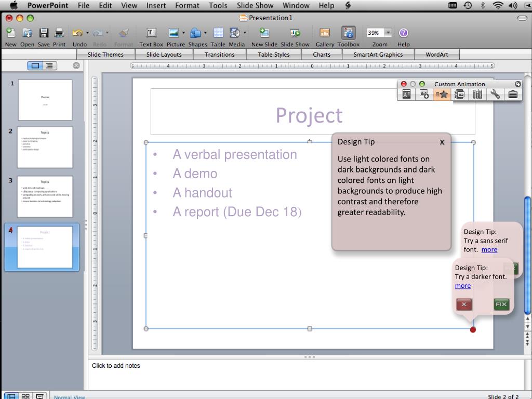Open the Charts tab

pos(322,54)
